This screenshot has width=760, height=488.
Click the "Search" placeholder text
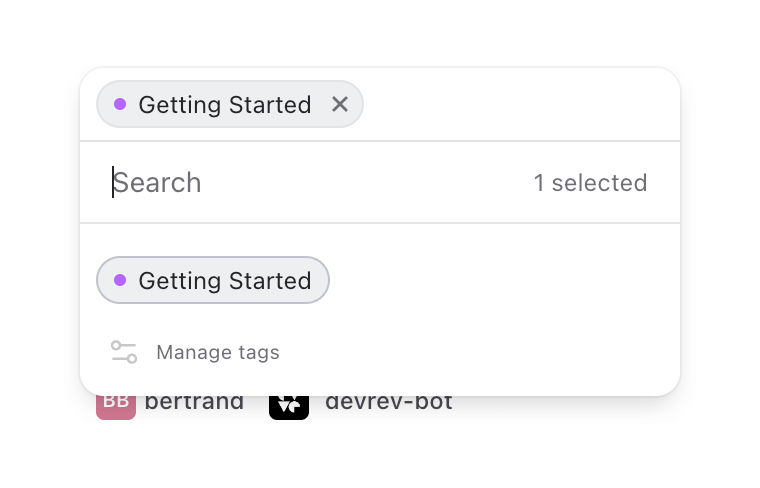coord(158,182)
